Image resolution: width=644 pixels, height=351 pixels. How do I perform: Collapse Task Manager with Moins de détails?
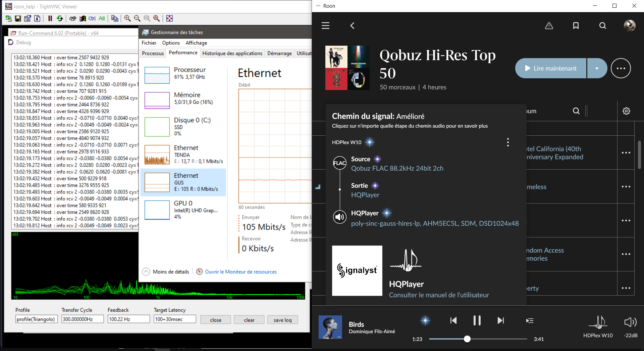pyautogui.click(x=166, y=271)
